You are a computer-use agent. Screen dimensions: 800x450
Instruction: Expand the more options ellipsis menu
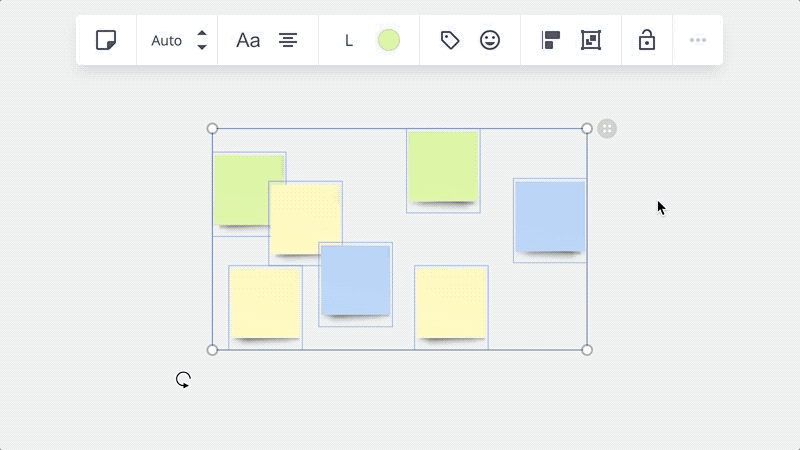(x=698, y=40)
